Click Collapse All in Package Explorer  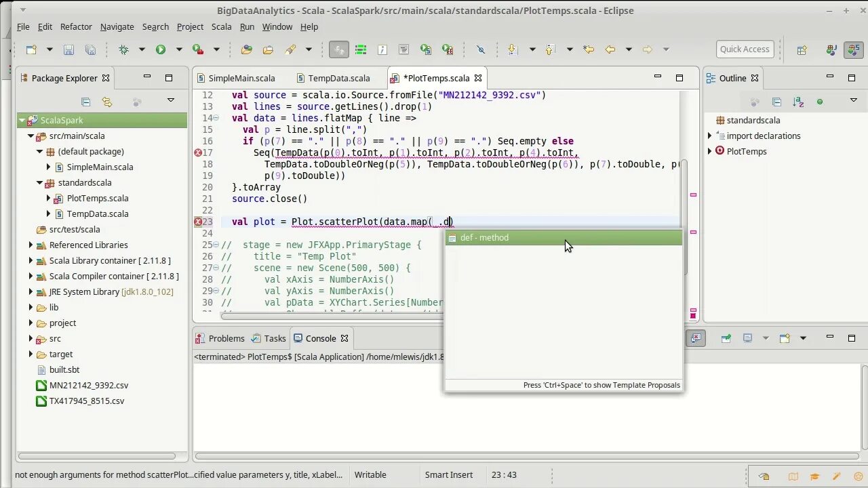coord(85,102)
